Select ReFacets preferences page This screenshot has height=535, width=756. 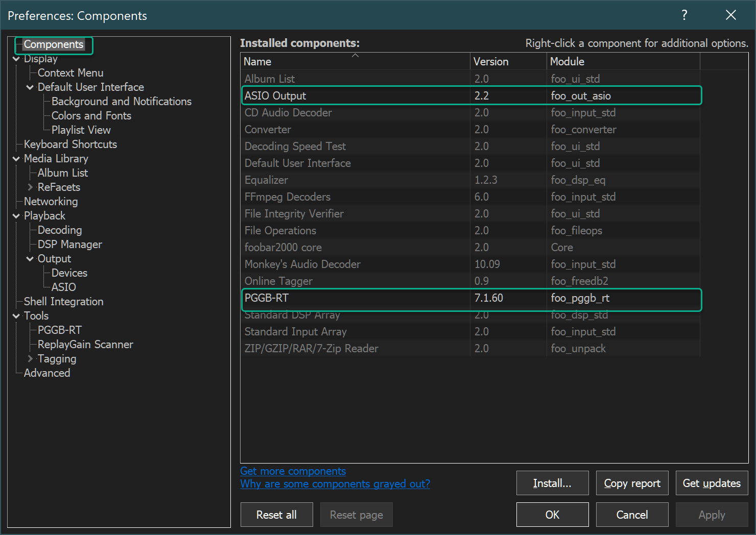(x=59, y=187)
